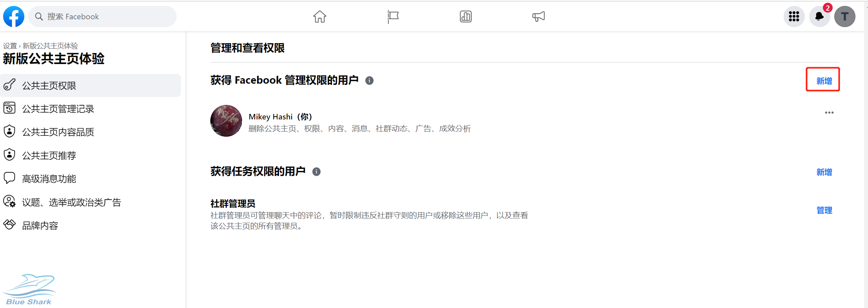Click the handshake icon beside 品牌内容
This screenshot has width=868, height=308.
9,224
